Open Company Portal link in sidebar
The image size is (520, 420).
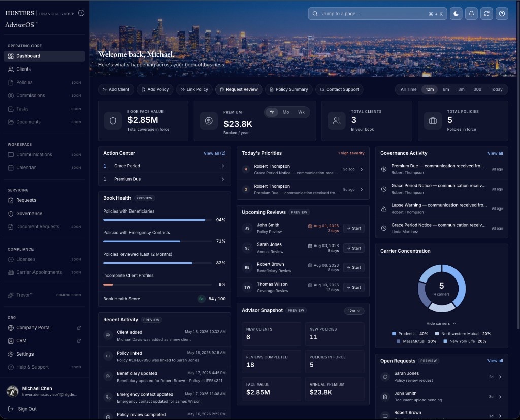[x=45, y=328]
